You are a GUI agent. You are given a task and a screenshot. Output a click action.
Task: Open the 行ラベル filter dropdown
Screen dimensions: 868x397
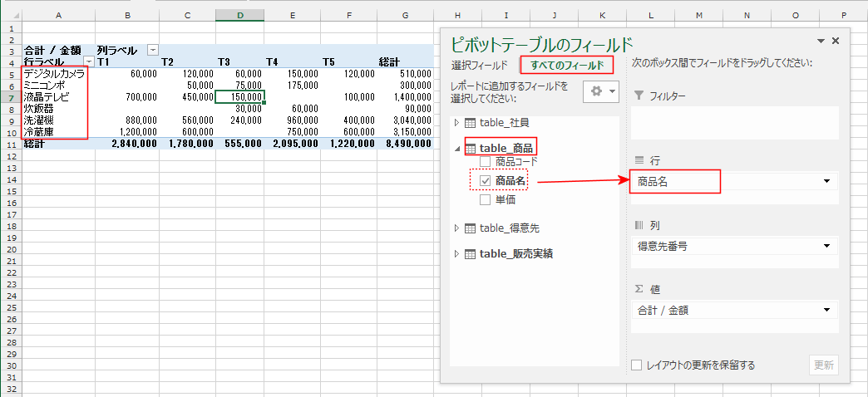(x=88, y=61)
